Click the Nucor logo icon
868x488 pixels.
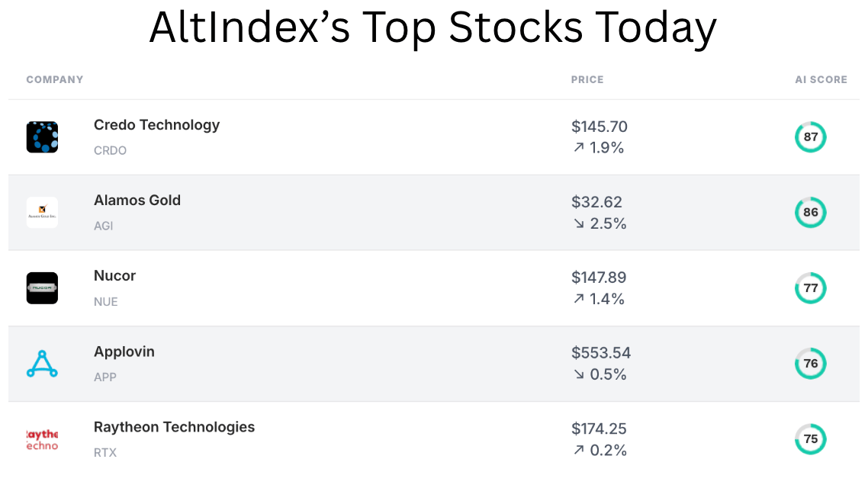[42, 288]
